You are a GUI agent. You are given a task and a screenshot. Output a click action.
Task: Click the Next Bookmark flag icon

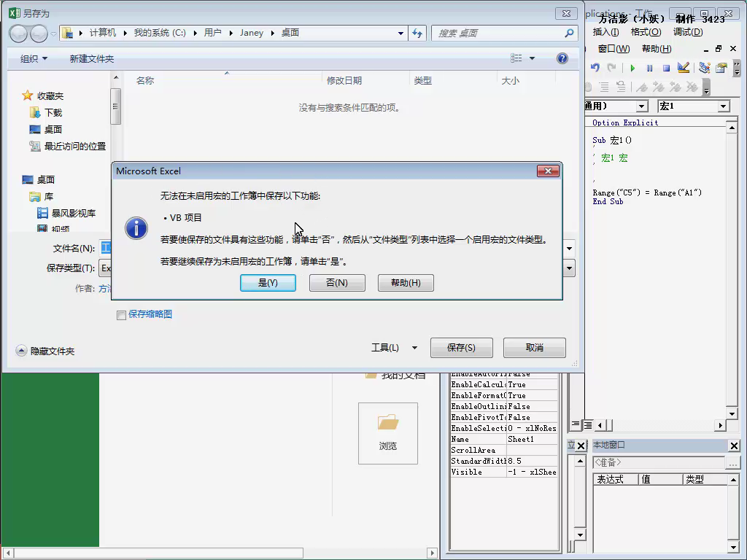tap(659, 87)
